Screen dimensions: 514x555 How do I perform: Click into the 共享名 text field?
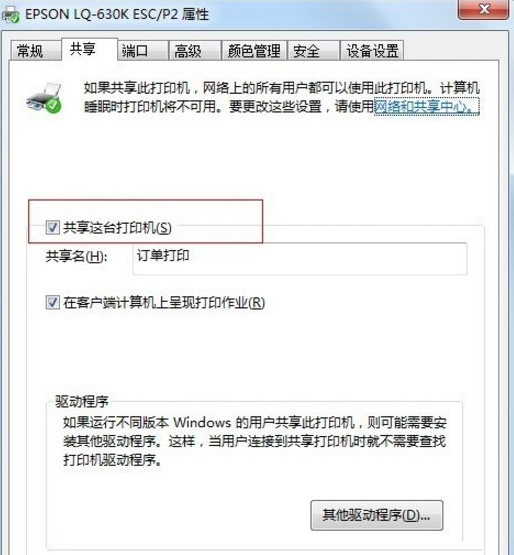[x=300, y=258]
